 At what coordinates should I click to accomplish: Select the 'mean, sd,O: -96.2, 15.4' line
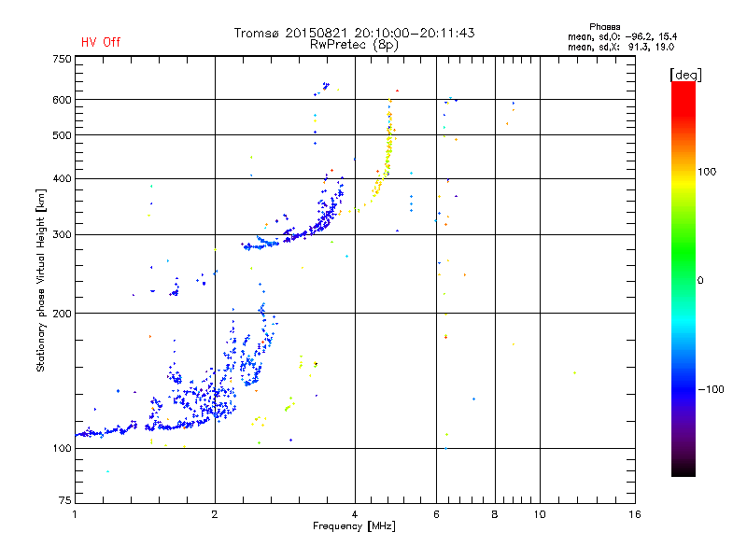click(622, 36)
